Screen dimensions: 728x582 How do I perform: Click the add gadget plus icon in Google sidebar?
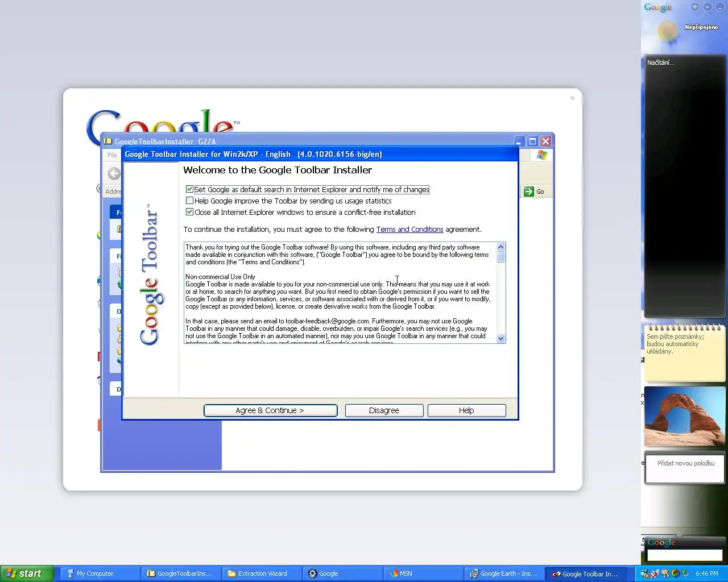(695, 7)
